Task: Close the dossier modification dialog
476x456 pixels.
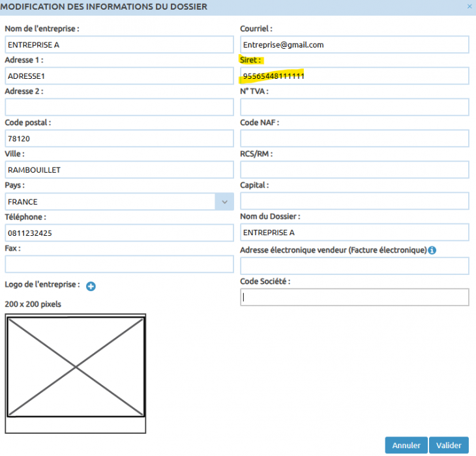Action: [469, 7]
